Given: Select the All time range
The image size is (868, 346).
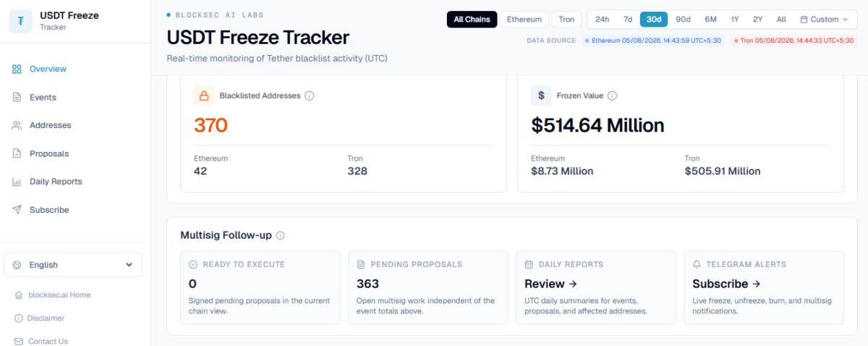Looking at the screenshot, I should tap(781, 20).
